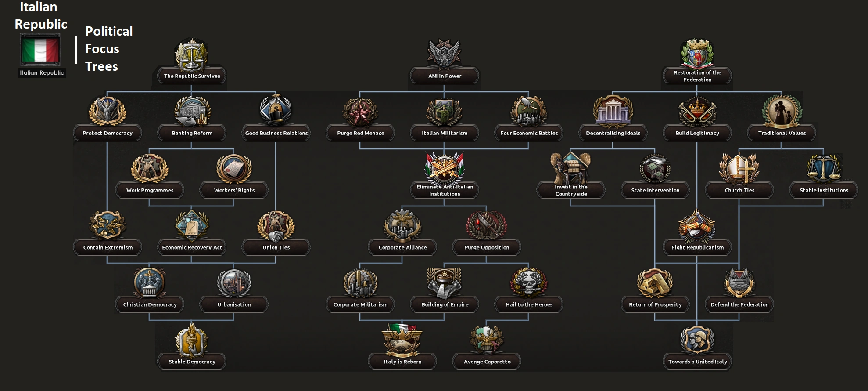This screenshot has width=868, height=391.
Task: Click the Italy is Reborn focus label
Action: pos(402,362)
